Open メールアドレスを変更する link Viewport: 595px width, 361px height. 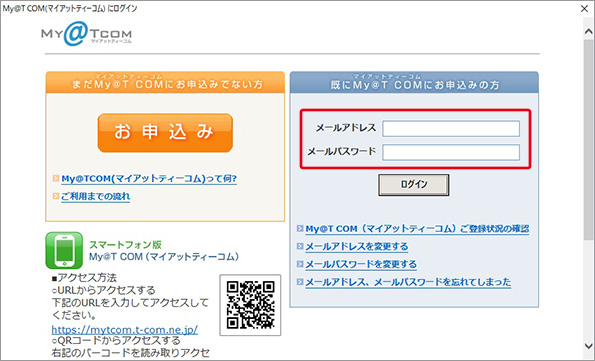click(357, 247)
